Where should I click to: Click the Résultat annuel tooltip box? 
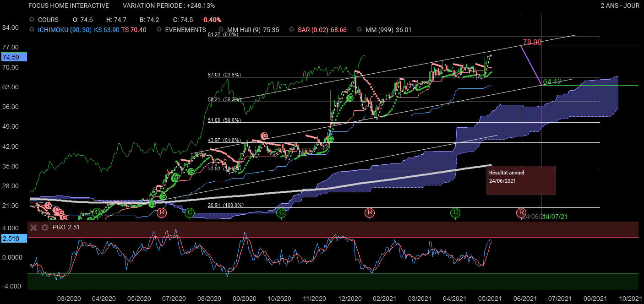[x=521, y=180]
